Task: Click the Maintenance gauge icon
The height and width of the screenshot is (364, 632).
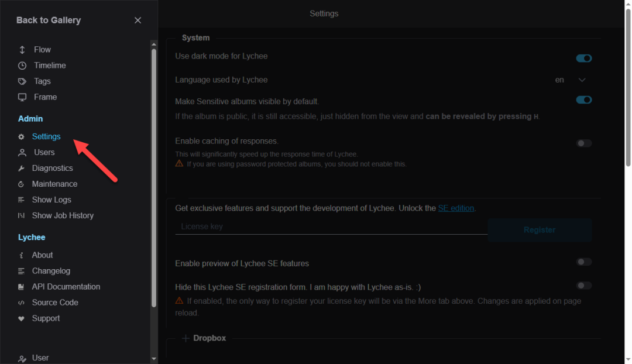Action: [22, 184]
